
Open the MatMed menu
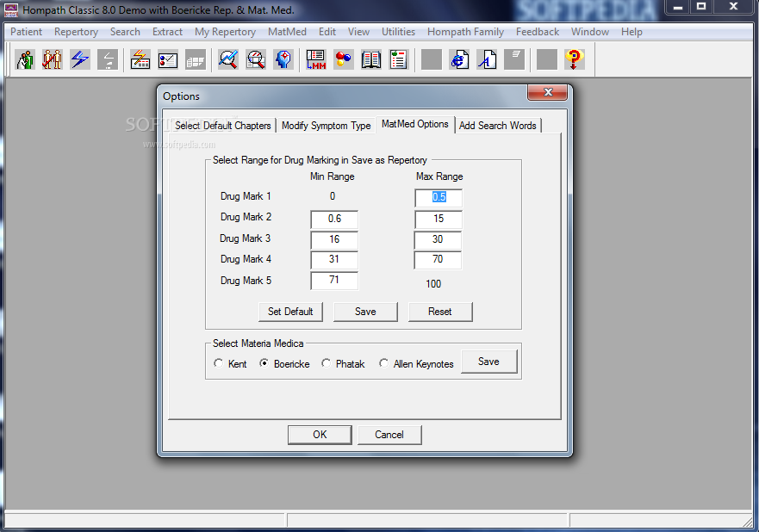pyautogui.click(x=287, y=32)
